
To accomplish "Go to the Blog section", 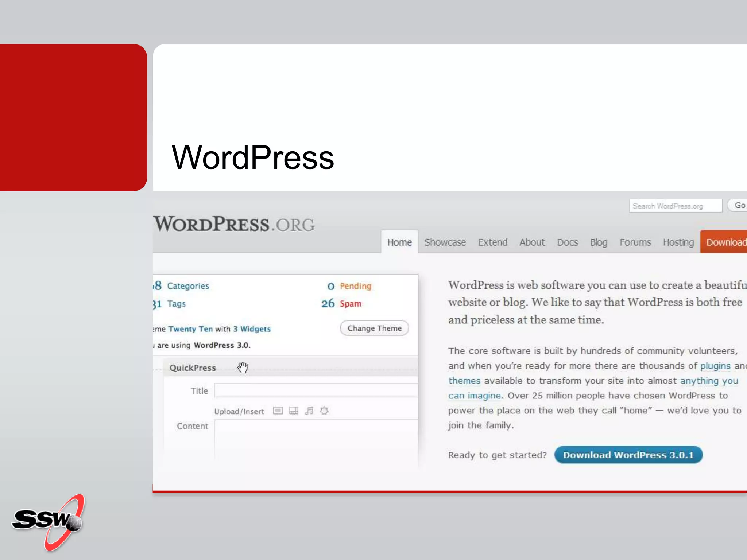I will [x=599, y=242].
